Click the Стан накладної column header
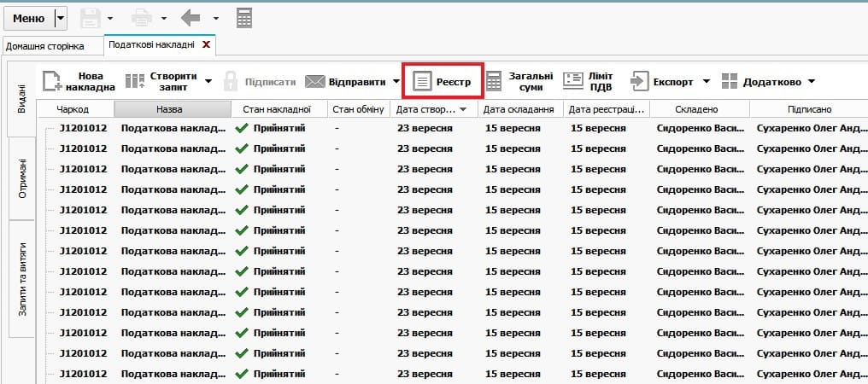Image resolution: width=868 pixels, height=384 pixels. point(279,109)
